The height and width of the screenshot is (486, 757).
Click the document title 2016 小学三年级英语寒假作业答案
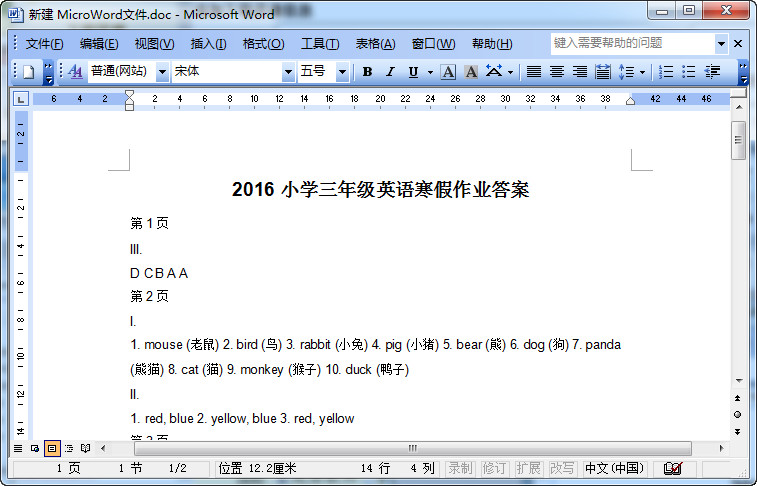click(380, 190)
